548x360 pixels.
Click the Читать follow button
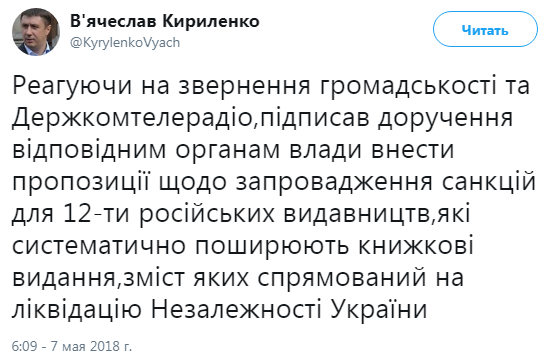tap(485, 29)
